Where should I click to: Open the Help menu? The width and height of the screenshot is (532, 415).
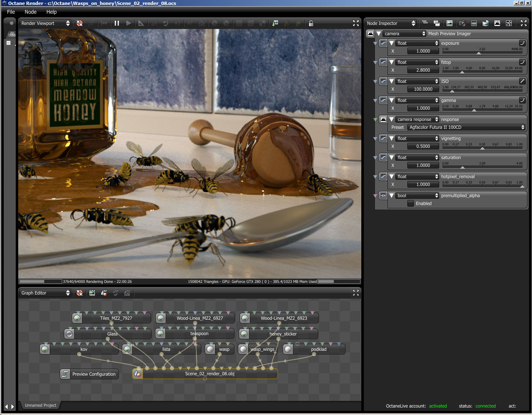[51, 12]
